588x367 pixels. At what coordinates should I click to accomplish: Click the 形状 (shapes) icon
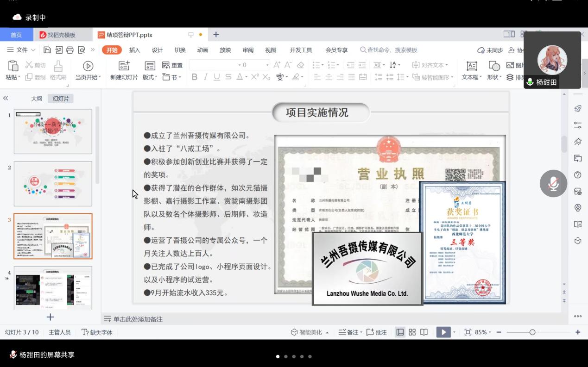(494, 66)
